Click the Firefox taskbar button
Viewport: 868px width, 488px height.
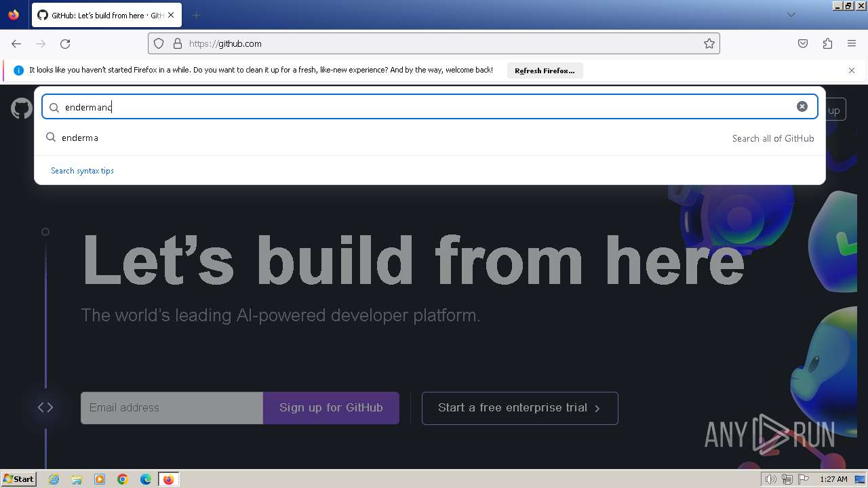pyautogui.click(x=168, y=479)
